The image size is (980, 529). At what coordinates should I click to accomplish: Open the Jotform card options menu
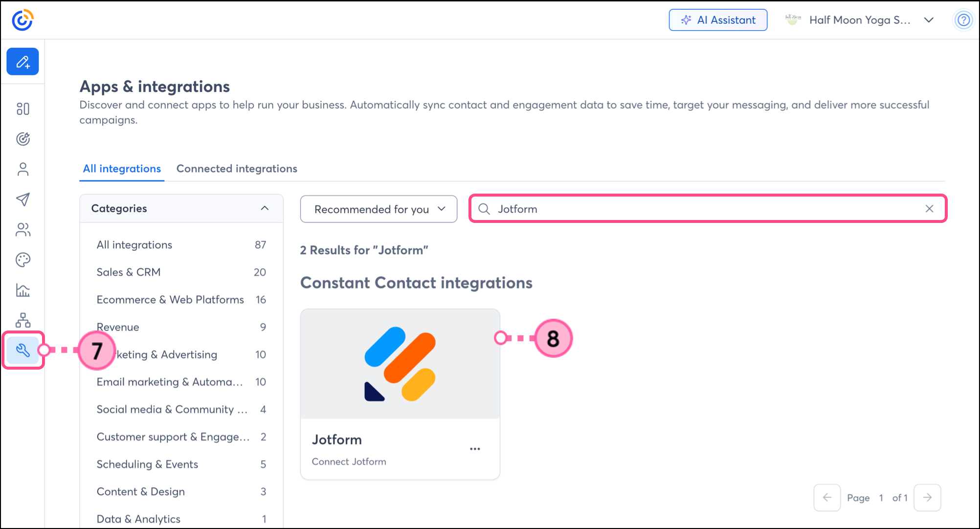[x=475, y=449]
